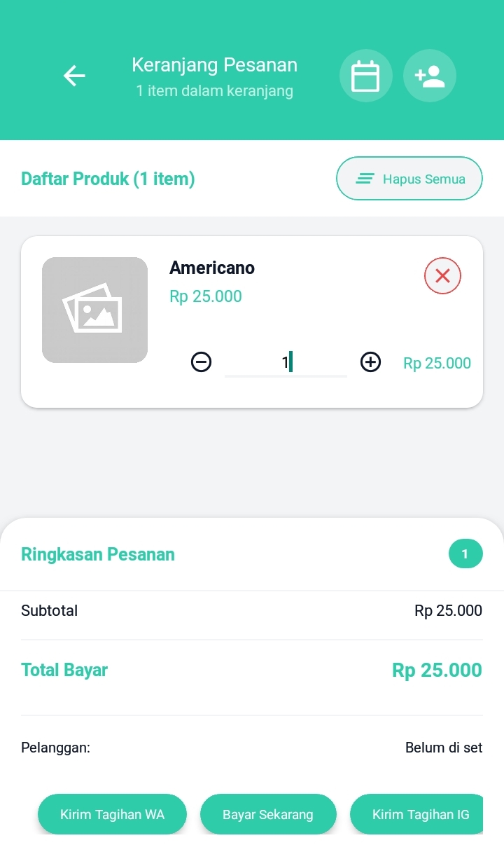Tap the Daftar Produk heading
Screen dimensions: 504x866
tap(108, 179)
